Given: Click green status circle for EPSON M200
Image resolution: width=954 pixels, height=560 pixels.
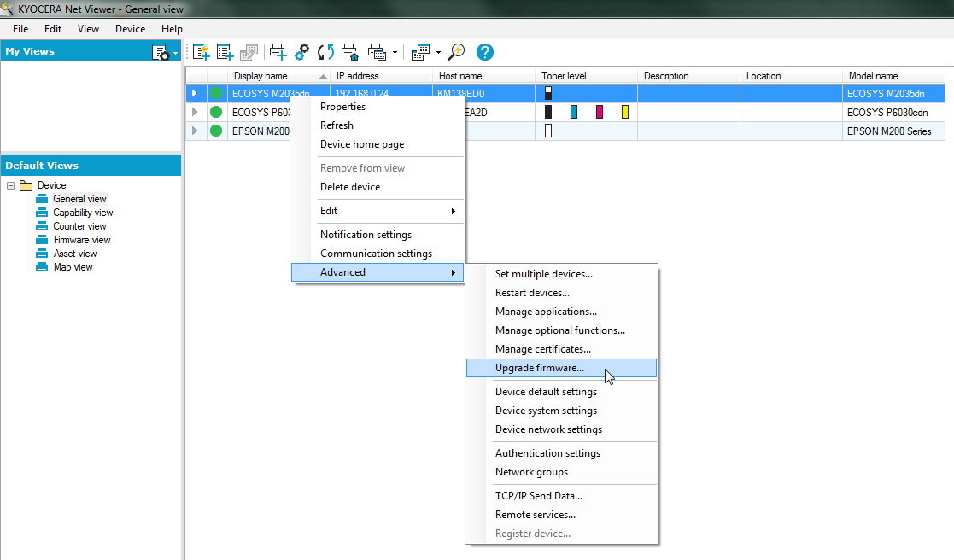Looking at the screenshot, I should [216, 131].
